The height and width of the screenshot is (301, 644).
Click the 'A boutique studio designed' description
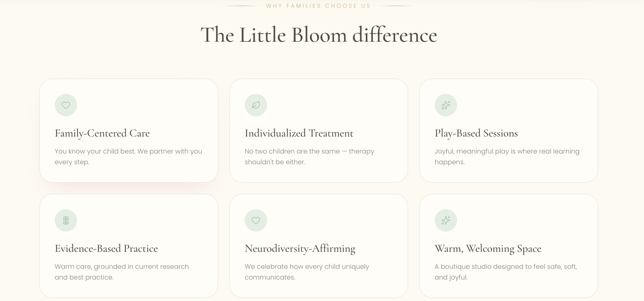coord(506,272)
